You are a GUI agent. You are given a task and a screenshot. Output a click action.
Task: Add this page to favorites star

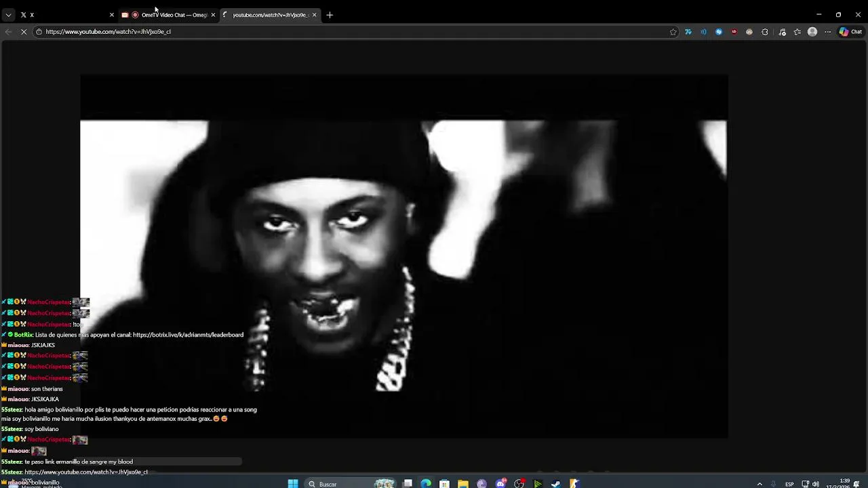(x=673, y=32)
